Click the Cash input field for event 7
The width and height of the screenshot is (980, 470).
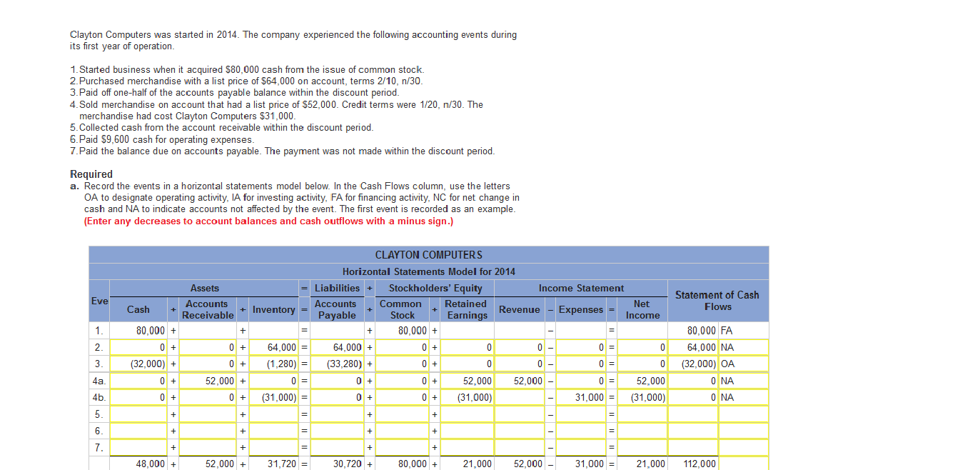click(139, 448)
